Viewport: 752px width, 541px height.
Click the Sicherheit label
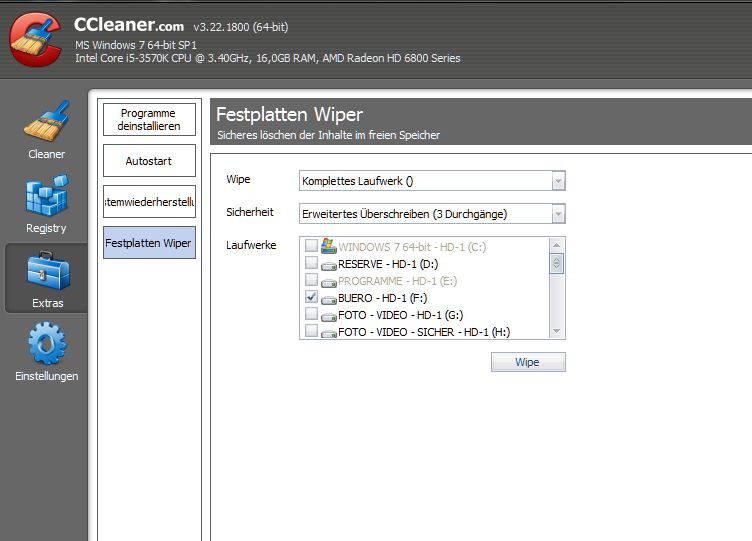click(250, 212)
